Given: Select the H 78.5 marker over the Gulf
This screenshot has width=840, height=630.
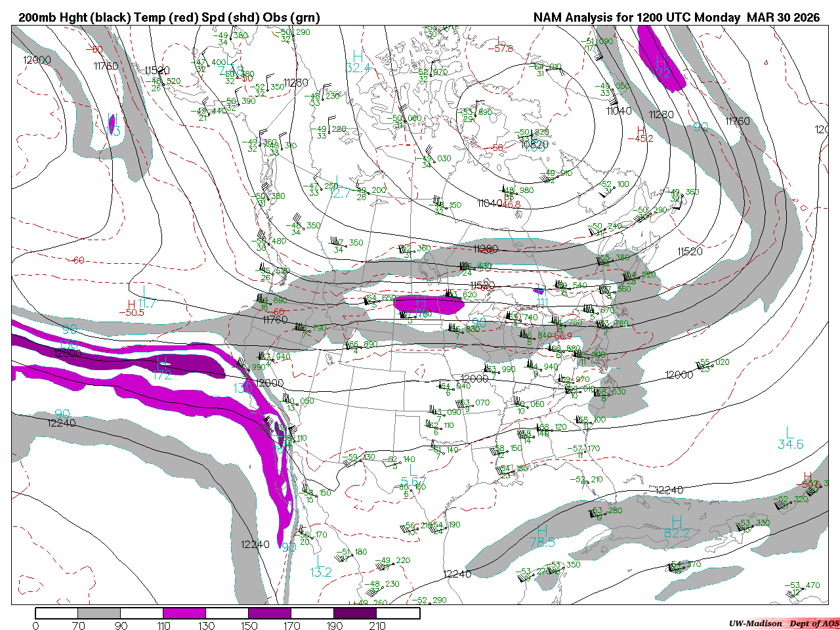Looking at the screenshot, I should click(542, 536).
